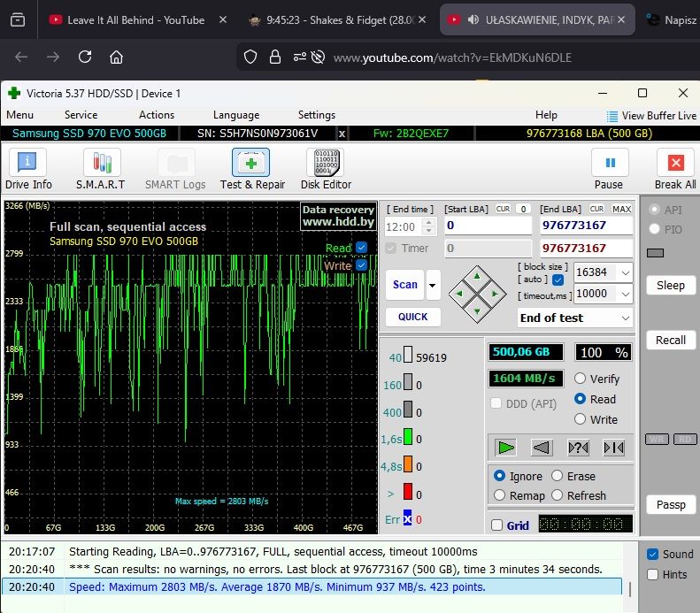The height and width of the screenshot is (613, 700).
Task: Click the MAX button for End LBA
Action: point(621,210)
